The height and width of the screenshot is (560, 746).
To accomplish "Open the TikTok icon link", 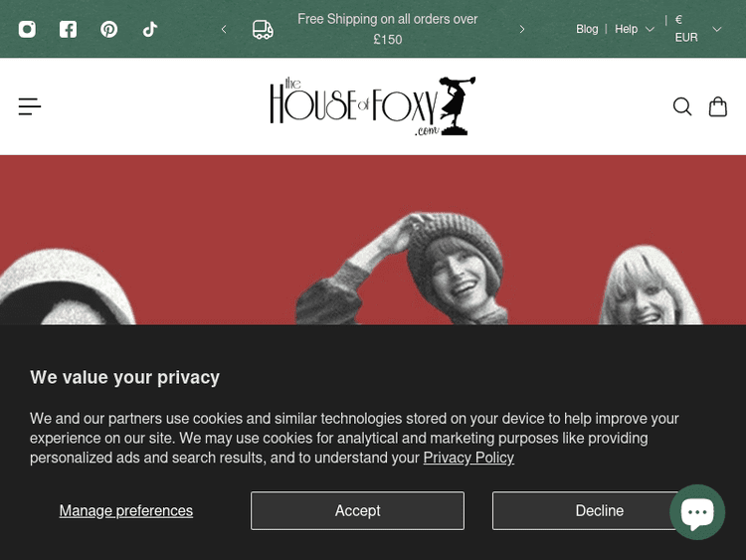I will coord(150,29).
